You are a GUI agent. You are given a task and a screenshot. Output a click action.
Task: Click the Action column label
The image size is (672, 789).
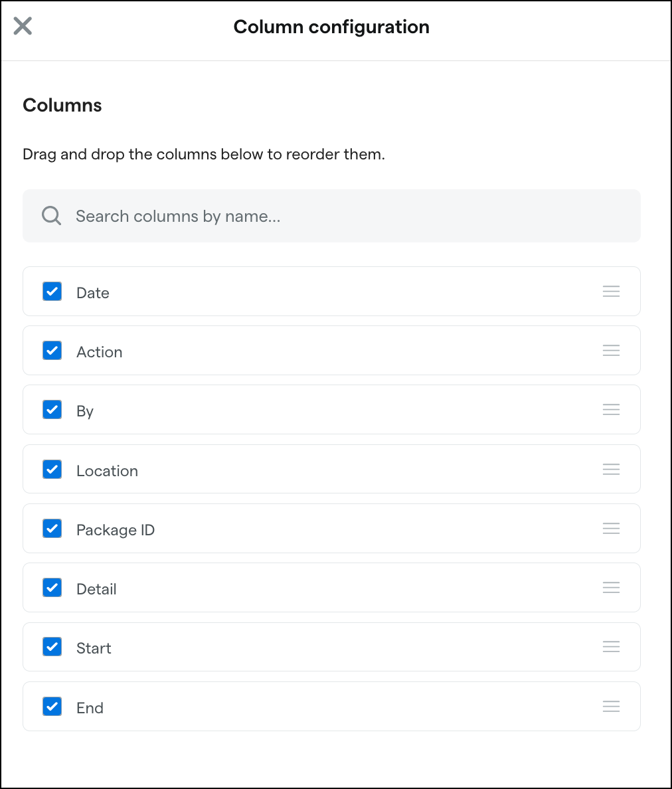pyautogui.click(x=99, y=352)
